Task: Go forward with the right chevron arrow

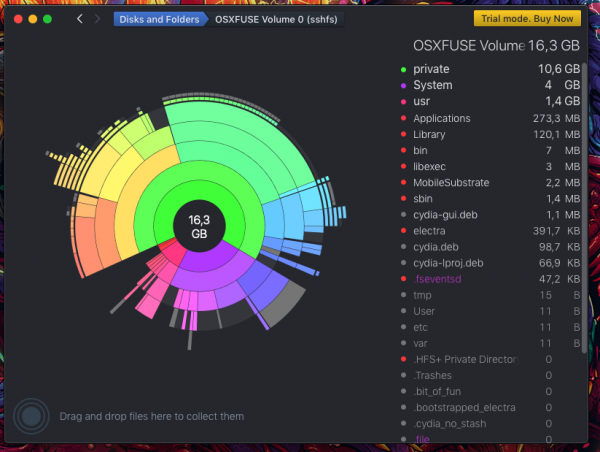Action: (x=97, y=19)
